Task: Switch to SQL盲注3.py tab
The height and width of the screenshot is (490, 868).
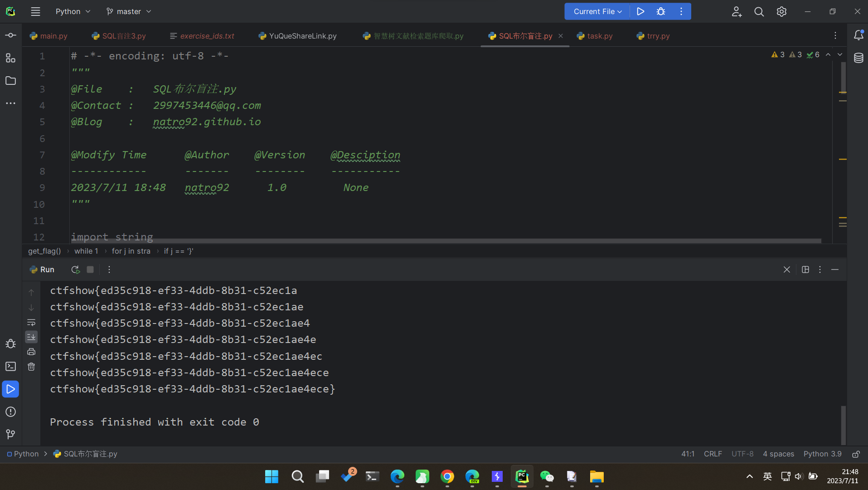Action: click(119, 36)
